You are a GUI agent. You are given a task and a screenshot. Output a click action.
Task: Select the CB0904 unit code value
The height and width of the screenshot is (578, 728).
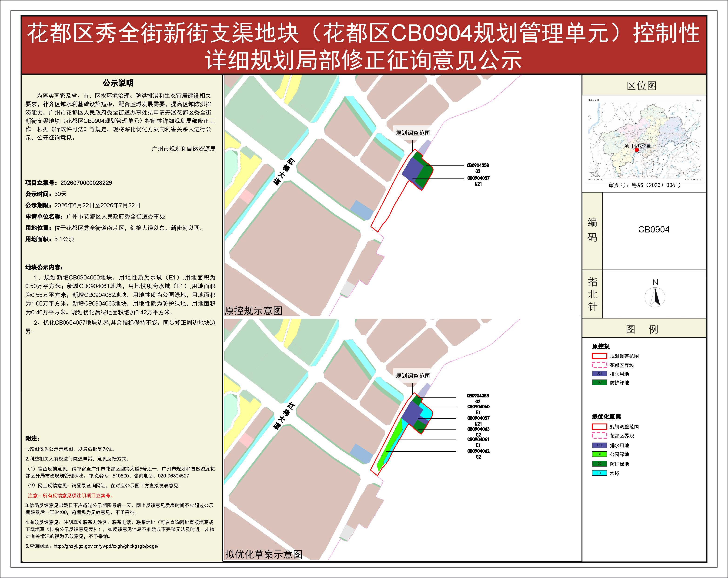[x=654, y=230]
